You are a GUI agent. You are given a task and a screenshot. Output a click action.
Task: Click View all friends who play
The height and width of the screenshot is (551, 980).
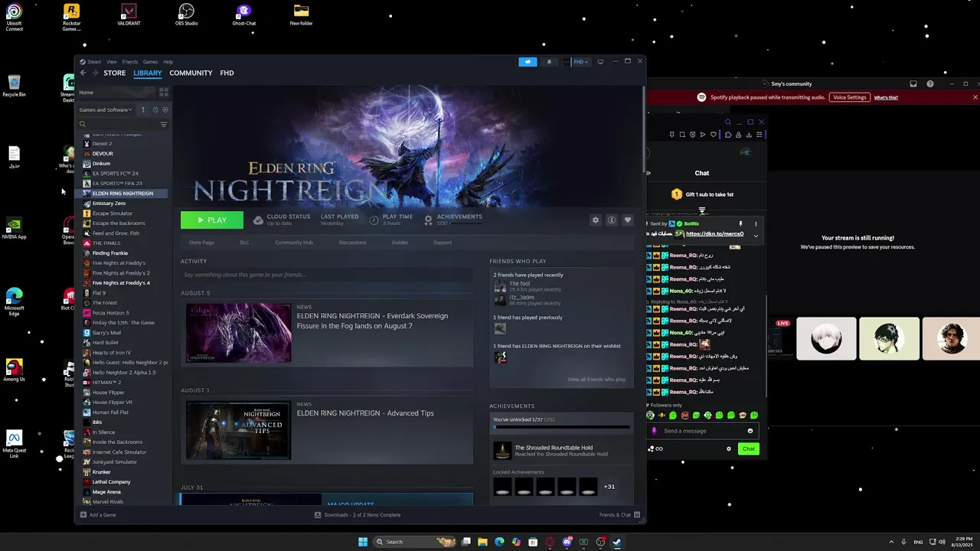pos(596,380)
